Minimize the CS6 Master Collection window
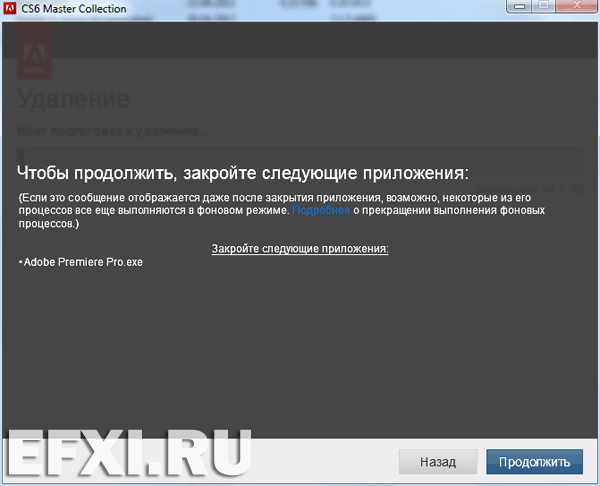This screenshot has width=600, height=486. [520, 6]
